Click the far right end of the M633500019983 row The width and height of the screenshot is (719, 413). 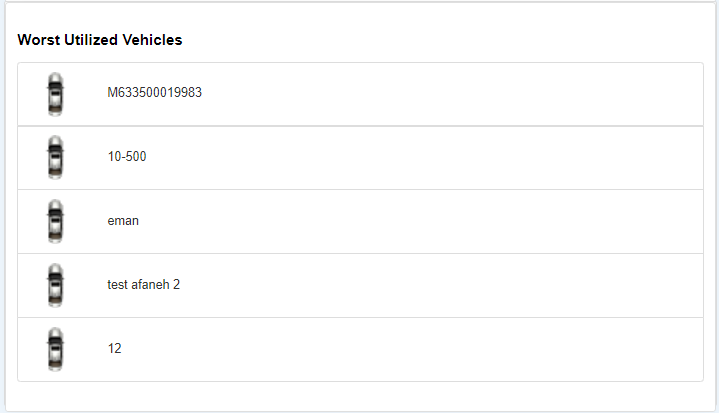(x=688, y=94)
